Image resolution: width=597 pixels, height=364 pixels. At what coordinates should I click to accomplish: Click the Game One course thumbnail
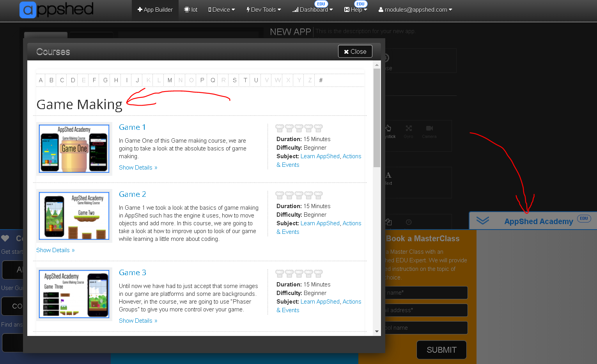(74, 148)
